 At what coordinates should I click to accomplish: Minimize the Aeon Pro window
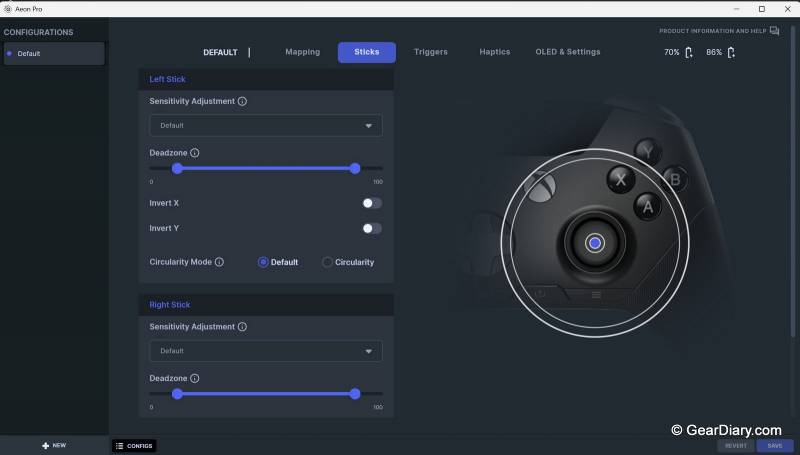(x=736, y=9)
